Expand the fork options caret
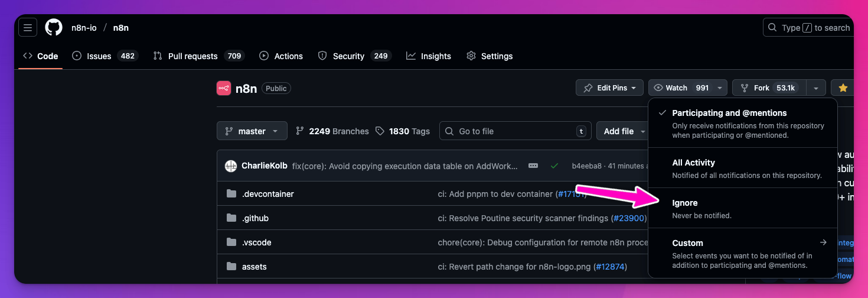This screenshot has width=868, height=298. [x=815, y=88]
